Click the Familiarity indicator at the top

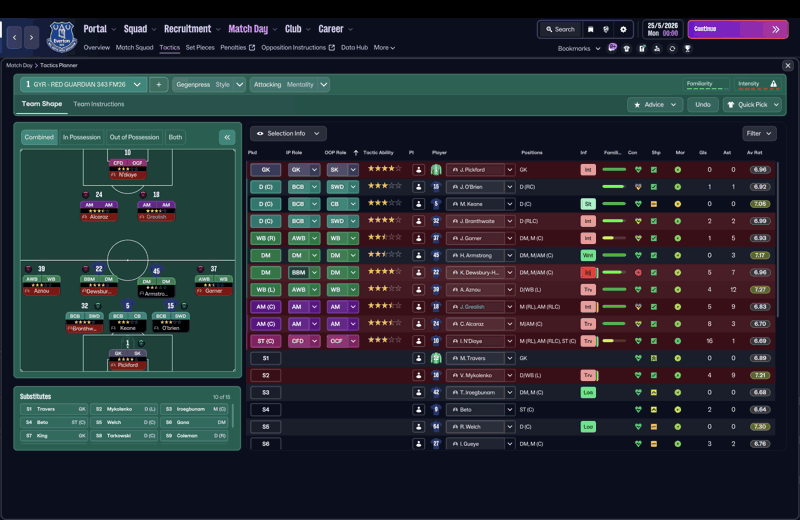(705, 84)
